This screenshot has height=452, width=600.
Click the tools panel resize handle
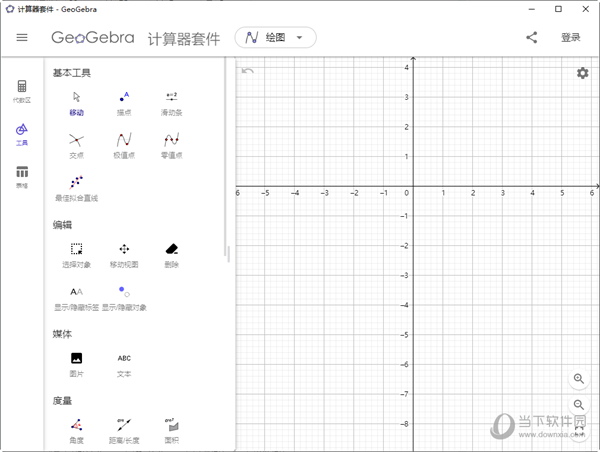click(x=228, y=254)
